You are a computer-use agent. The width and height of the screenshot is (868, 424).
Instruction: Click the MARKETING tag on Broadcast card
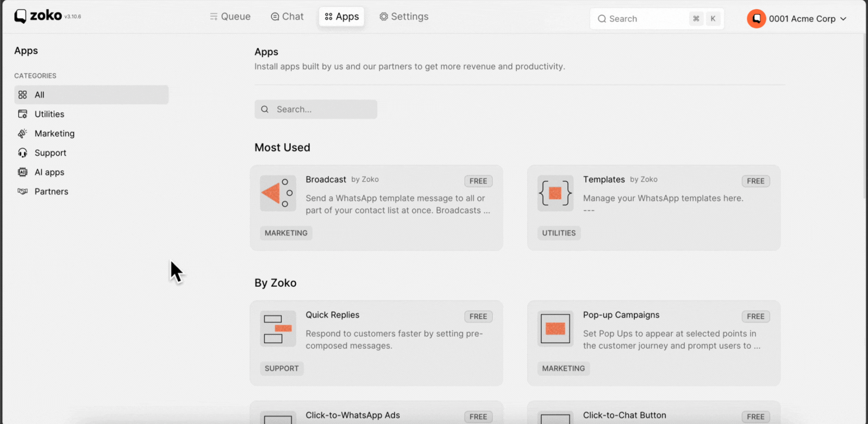point(286,233)
